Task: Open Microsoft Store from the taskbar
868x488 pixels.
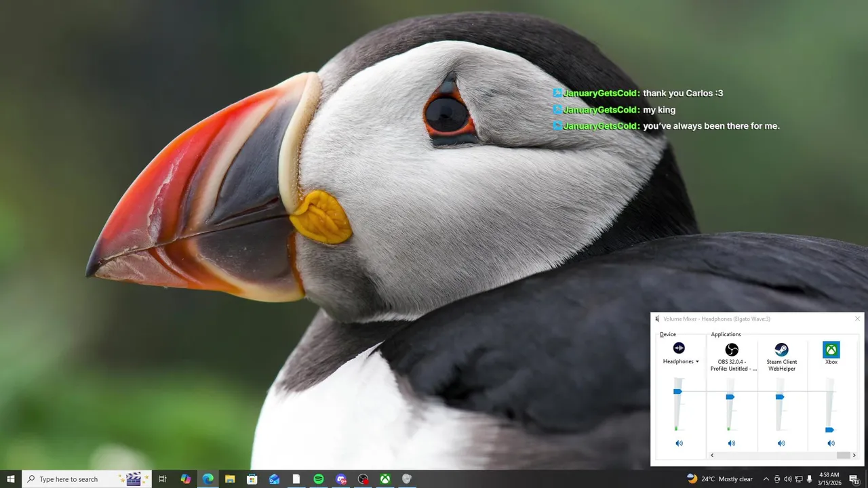Action: click(x=252, y=479)
